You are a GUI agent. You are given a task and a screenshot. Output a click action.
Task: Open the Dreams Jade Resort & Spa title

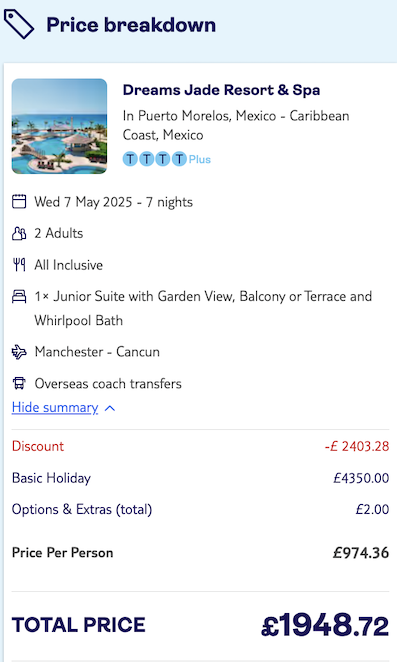point(221,90)
